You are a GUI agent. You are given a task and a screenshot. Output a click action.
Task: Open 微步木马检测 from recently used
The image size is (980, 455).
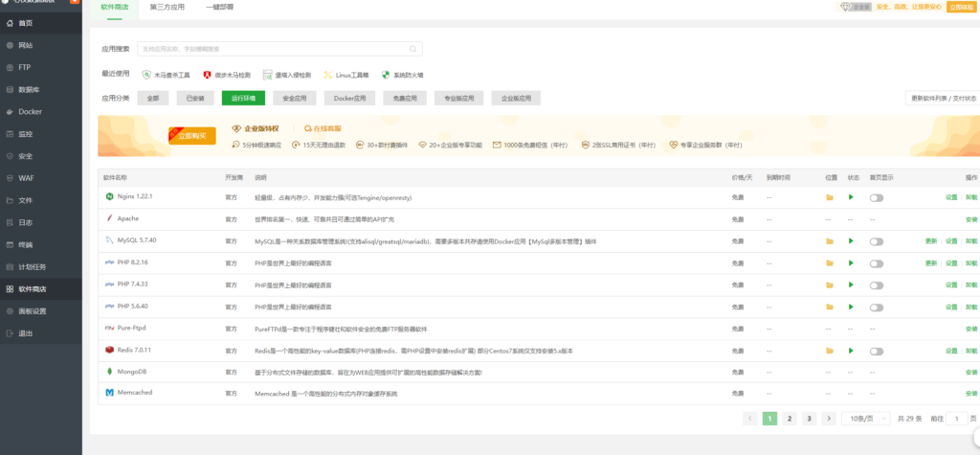(226, 75)
